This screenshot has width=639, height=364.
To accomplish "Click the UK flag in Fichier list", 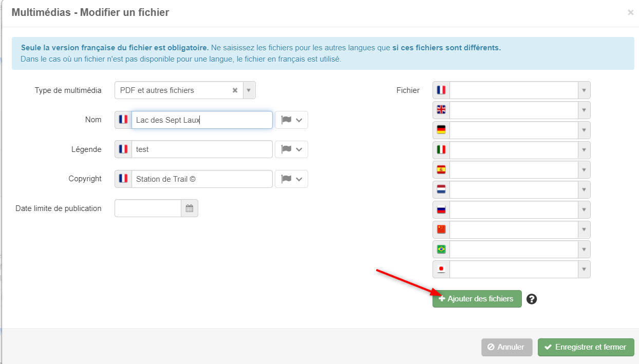I will (x=441, y=110).
